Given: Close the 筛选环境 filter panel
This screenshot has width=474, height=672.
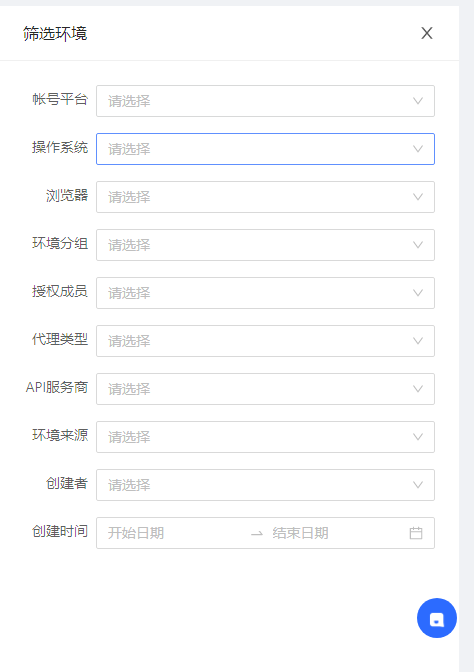Looking at the screenshot, I should (426, 33).
